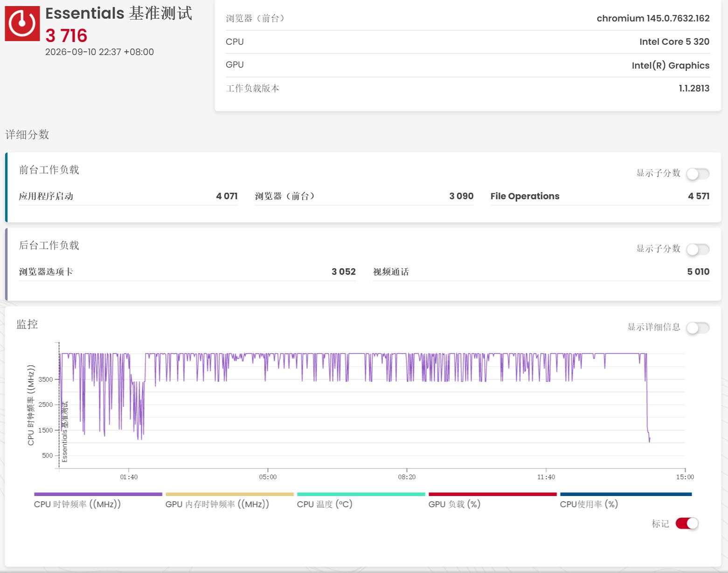Click the red Essentials benchmark logo icon

pyautogui.click(x=22, y=23)
